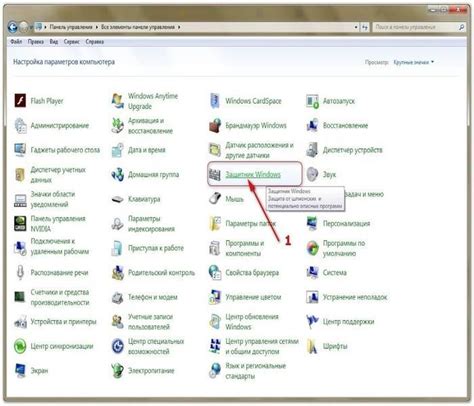Screen dimensions: 474x406
Task: Open the Файл menu
Action: [x=16, y=42]
